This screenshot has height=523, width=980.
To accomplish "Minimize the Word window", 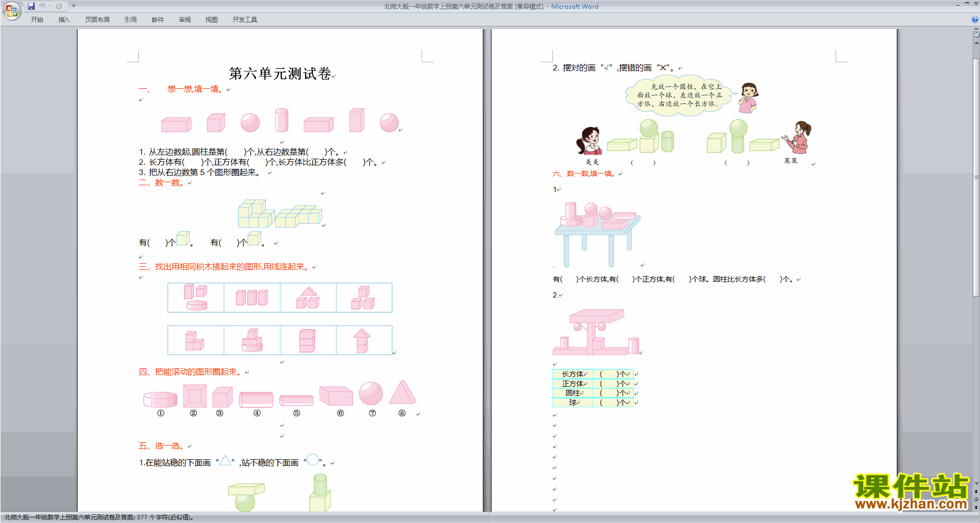I will tap(958, 5).
